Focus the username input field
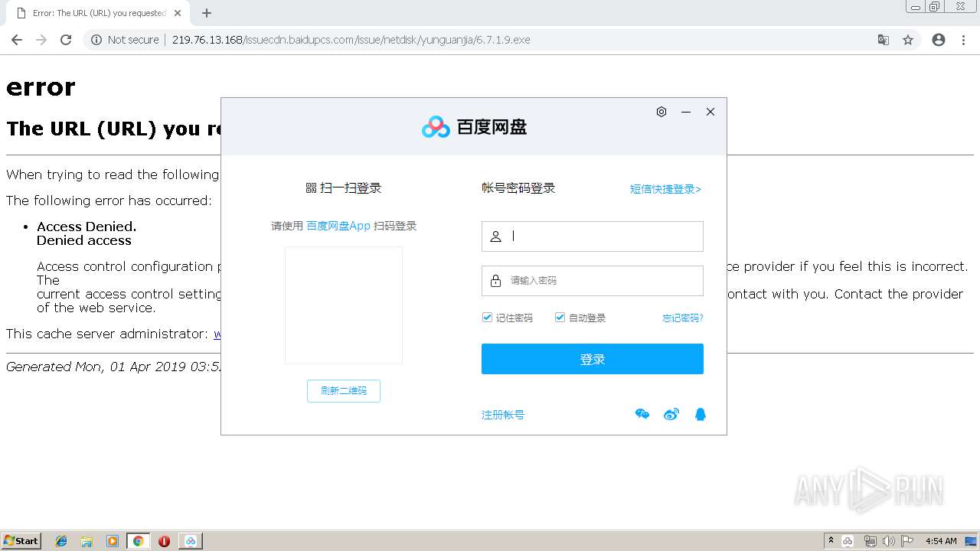This screenshot has width=980, height=551. [x=593, y=236]
